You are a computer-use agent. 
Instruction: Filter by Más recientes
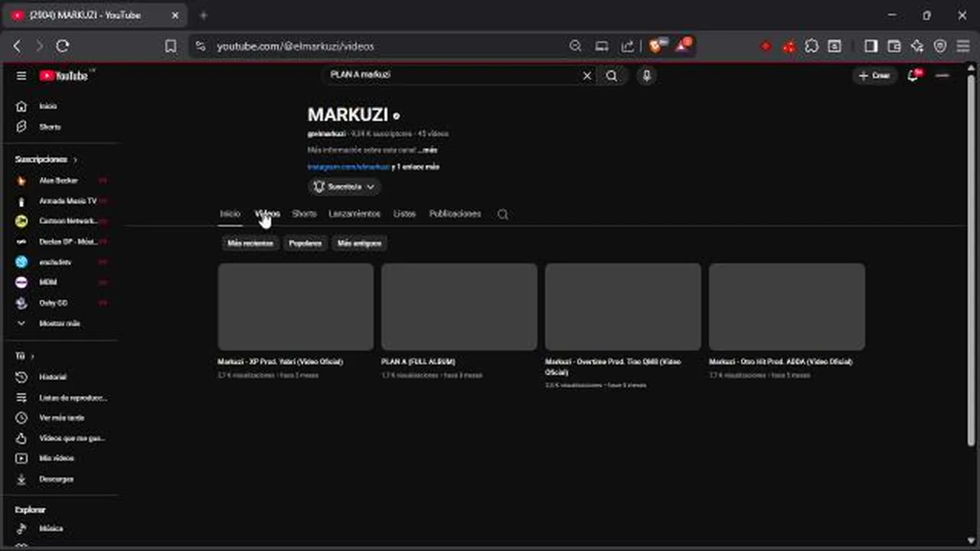click(x=250, y=243)
